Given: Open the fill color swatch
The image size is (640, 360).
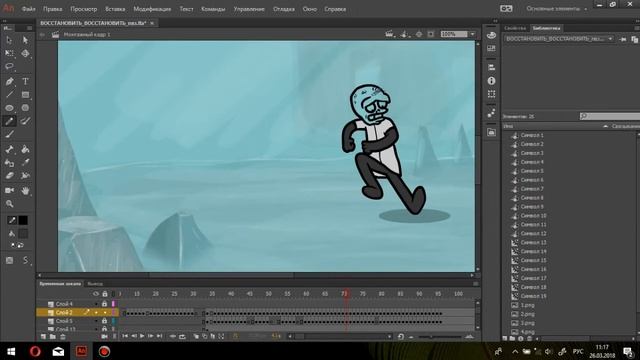Looking at the screenshot, I should (x=23, y=234).
